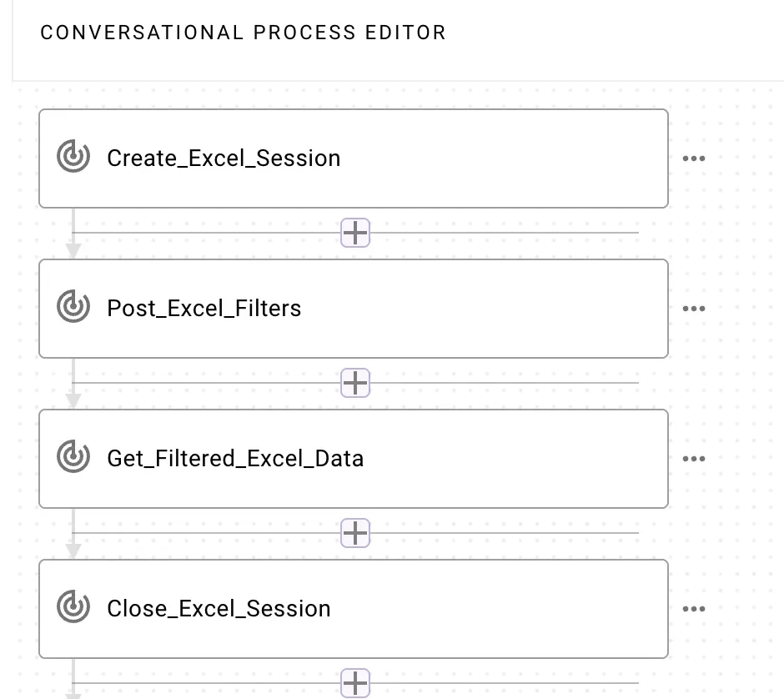Add step below Create_Excel_Session using plus icon

(x=355, y=234)
